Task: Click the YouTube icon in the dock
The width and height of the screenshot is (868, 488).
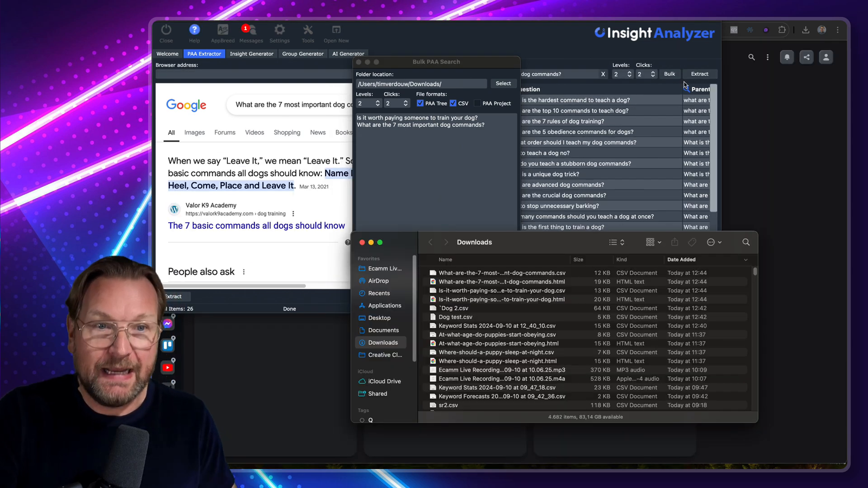Action: point(168,368)
